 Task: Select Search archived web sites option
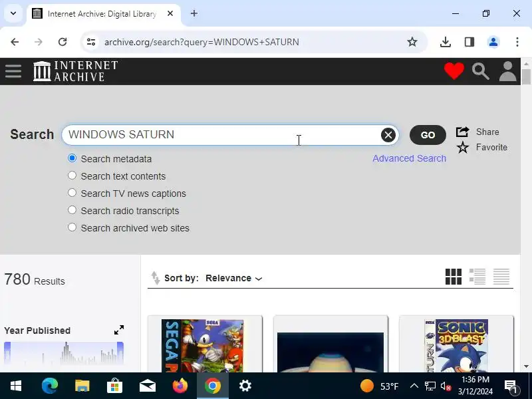coord(72,227)
